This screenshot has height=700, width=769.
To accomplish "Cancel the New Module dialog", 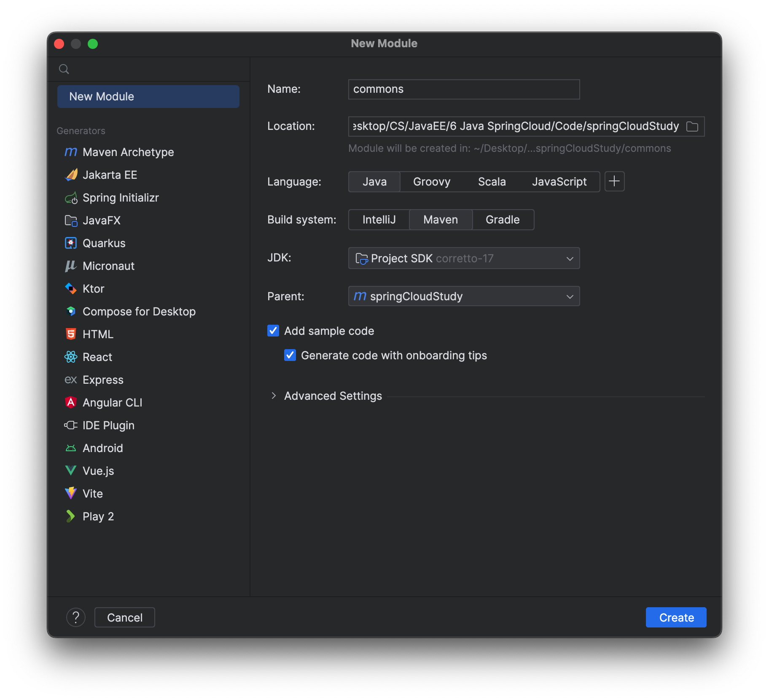I will coord(124,617).
